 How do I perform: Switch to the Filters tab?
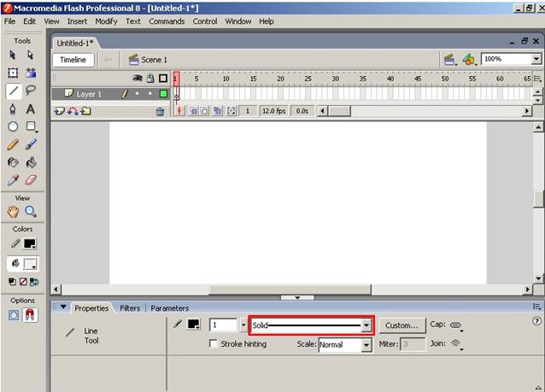pos(130,308)
